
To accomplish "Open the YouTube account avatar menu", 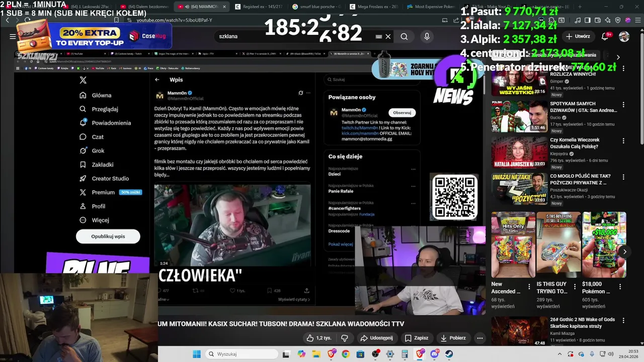I will [x=624, y=36].
